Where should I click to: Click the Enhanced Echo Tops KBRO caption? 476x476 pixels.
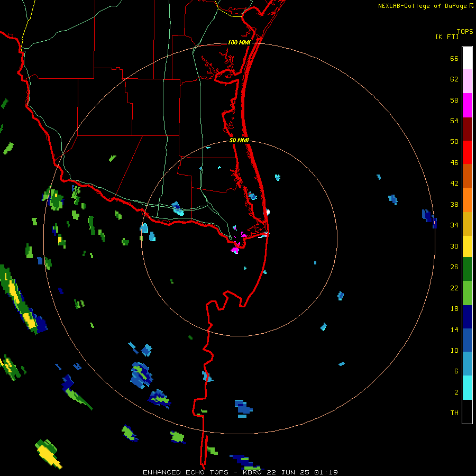[x=240, y=472]
